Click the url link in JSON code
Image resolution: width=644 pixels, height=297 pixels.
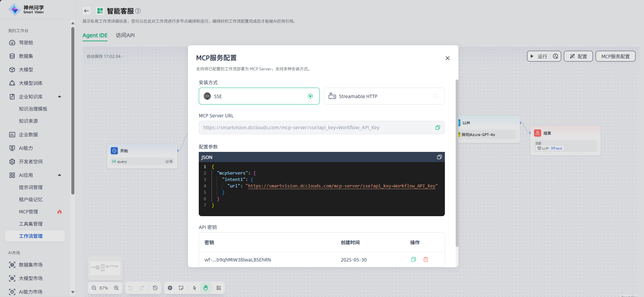[x=341, y=186]
